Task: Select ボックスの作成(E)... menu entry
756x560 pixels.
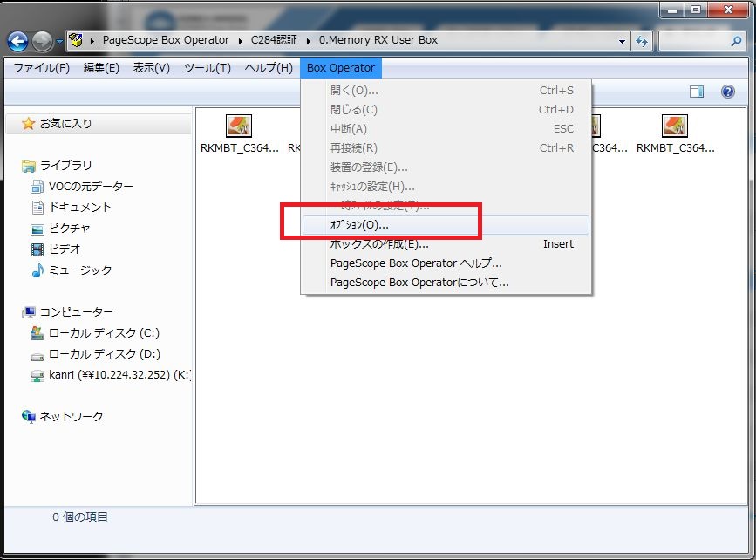Action: point(379,244)
